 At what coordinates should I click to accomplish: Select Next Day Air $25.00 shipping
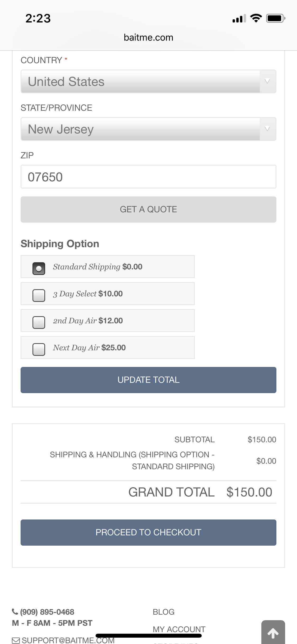click(x=39, y=349)
